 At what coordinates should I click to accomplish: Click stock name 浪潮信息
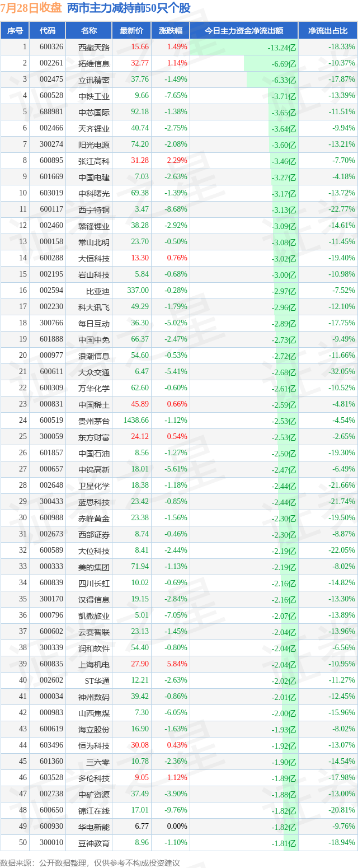coord(94,356)
